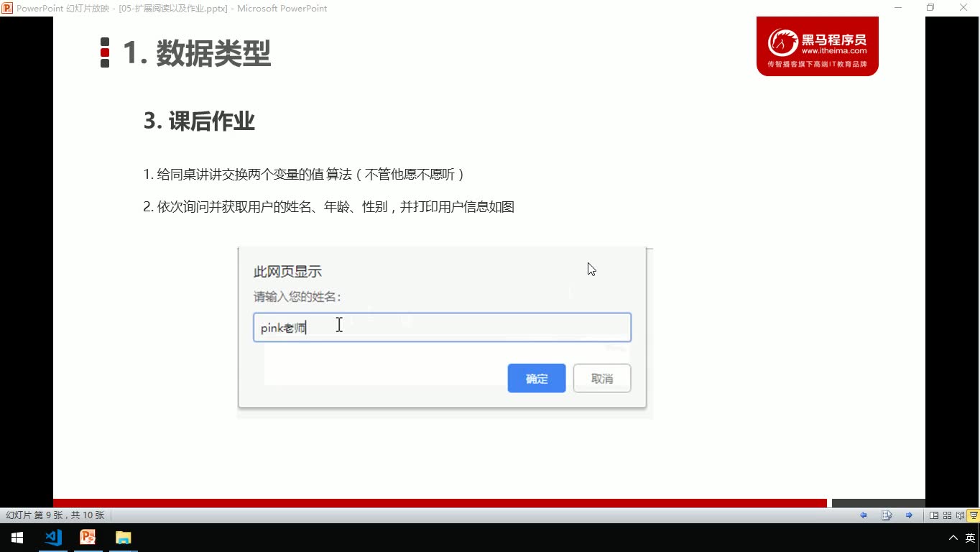
Task: Click the slide counter 幻灯片 第 9 张, 共 10 张
Action: pos(55,515)
